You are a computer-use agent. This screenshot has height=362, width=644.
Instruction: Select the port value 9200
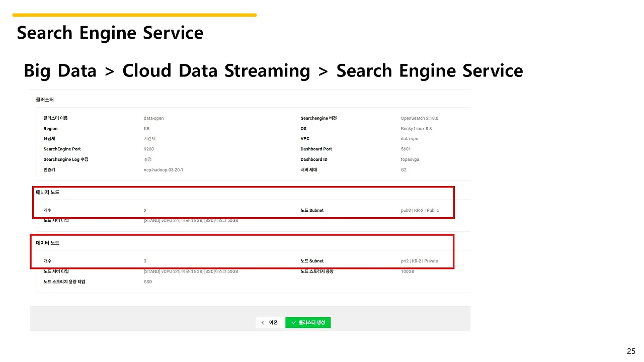click(149, 149)
